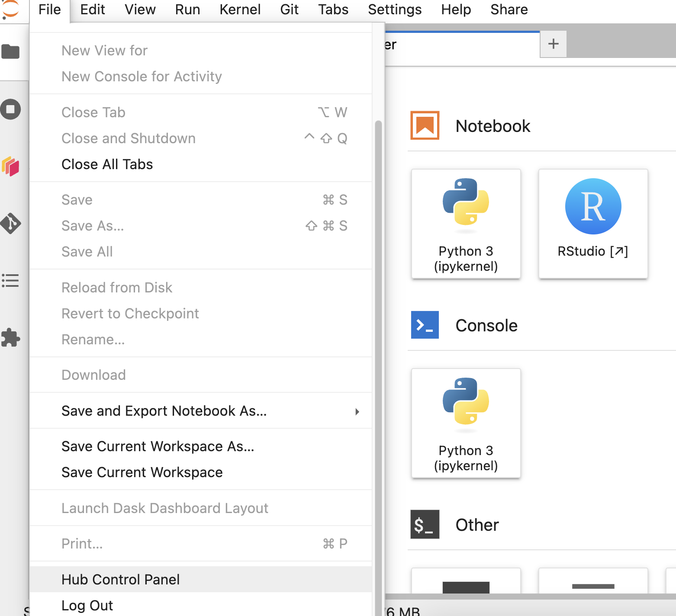Image resolution: width=676 pixels, height=616 pixels.
Task: Open the Settings menu
Action: click(394, 10)
